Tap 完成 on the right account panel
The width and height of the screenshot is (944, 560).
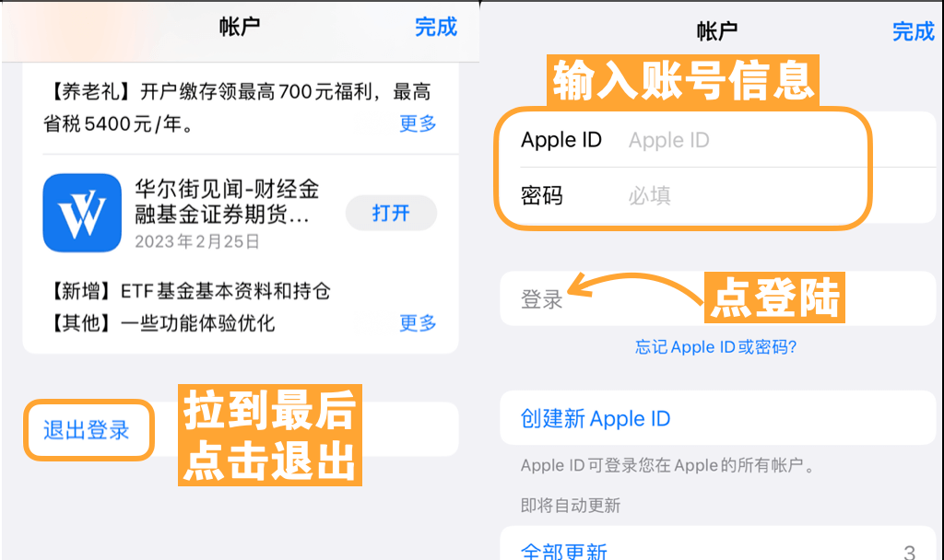[914, 31]
